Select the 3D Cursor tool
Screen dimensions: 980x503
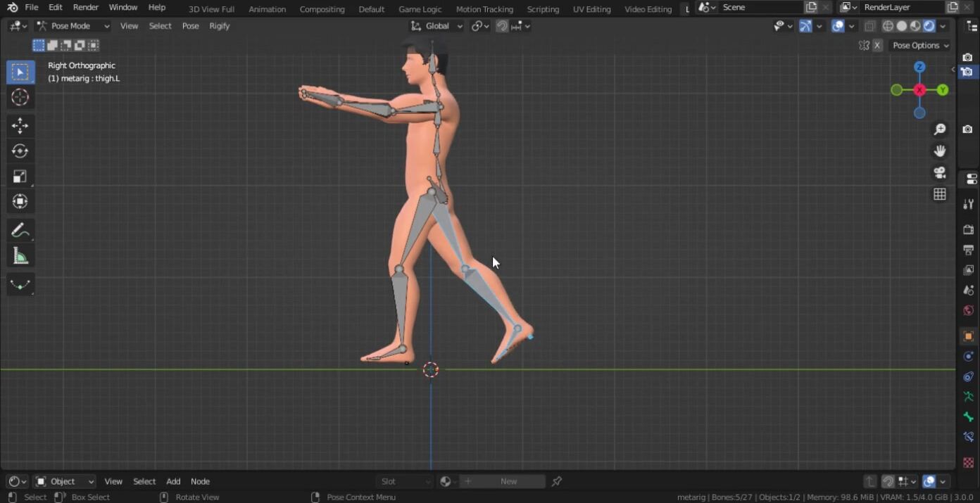[x=20, y=97]
